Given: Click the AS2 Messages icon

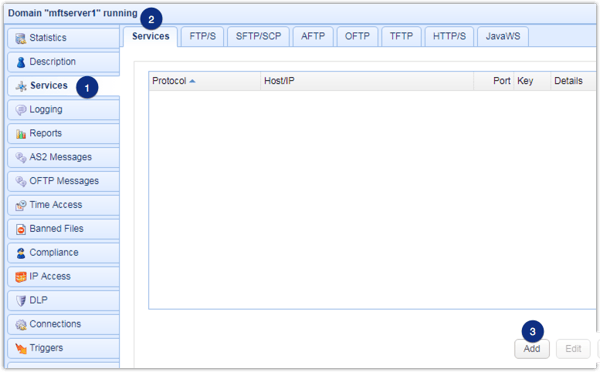Looking at the screenshot, I should [21, 157].
